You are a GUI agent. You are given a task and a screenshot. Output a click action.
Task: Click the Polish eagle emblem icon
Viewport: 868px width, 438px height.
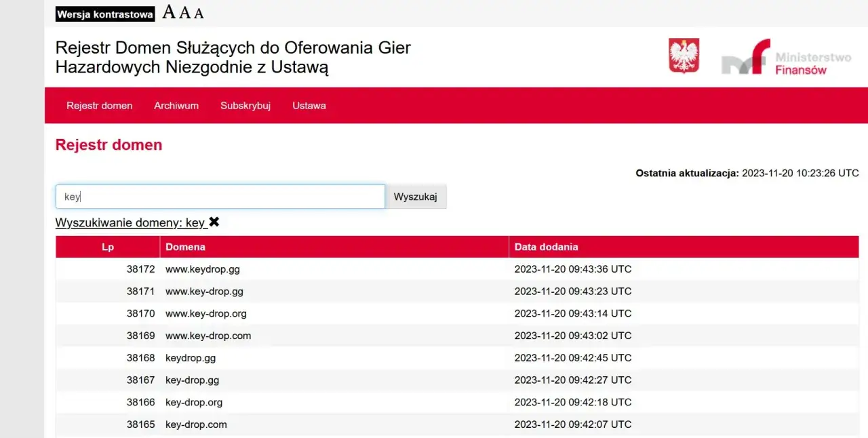pos(684,56)
